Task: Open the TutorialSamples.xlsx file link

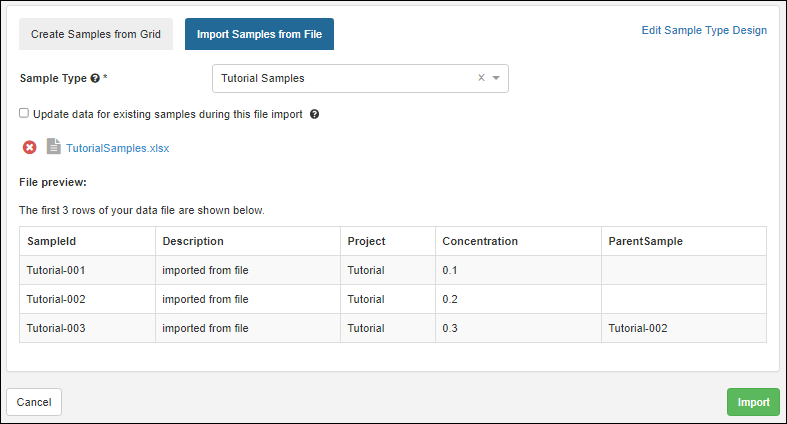Action: [118, 148]
